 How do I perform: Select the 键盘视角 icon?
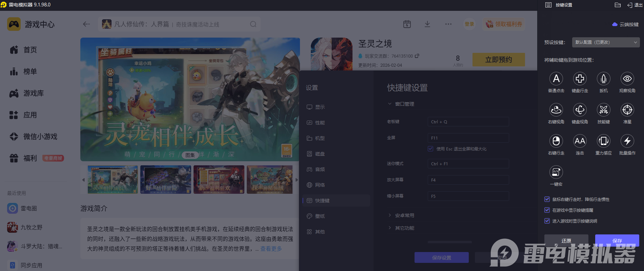tap(580, 110)
